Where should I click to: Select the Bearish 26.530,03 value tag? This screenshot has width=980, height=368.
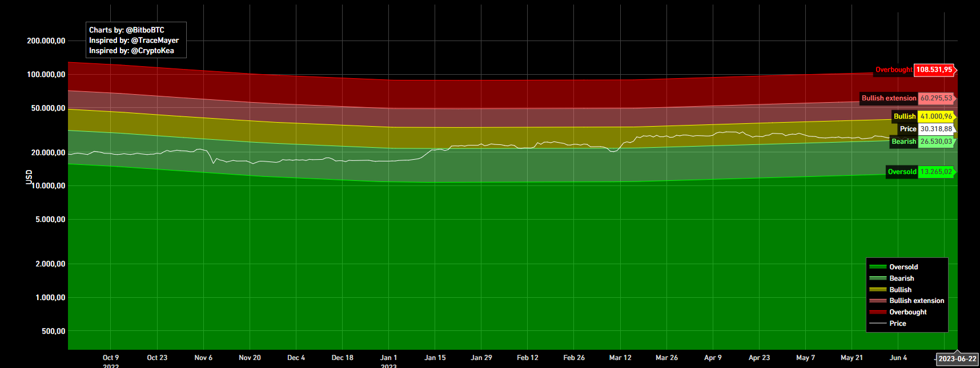(x=936, y=141)
